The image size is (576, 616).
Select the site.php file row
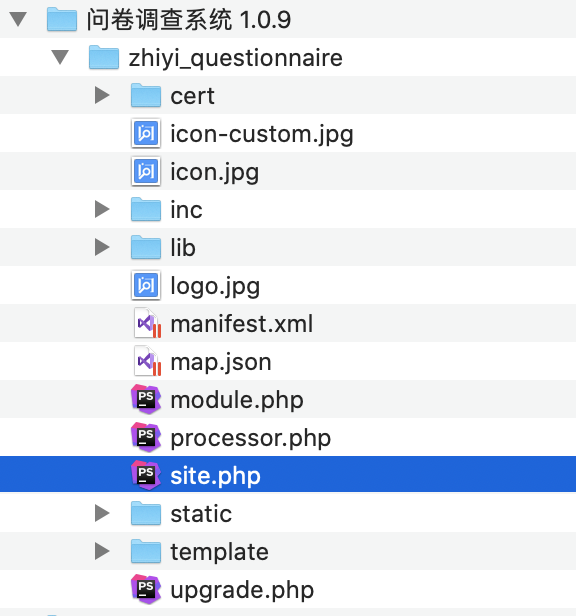[288, 474]
